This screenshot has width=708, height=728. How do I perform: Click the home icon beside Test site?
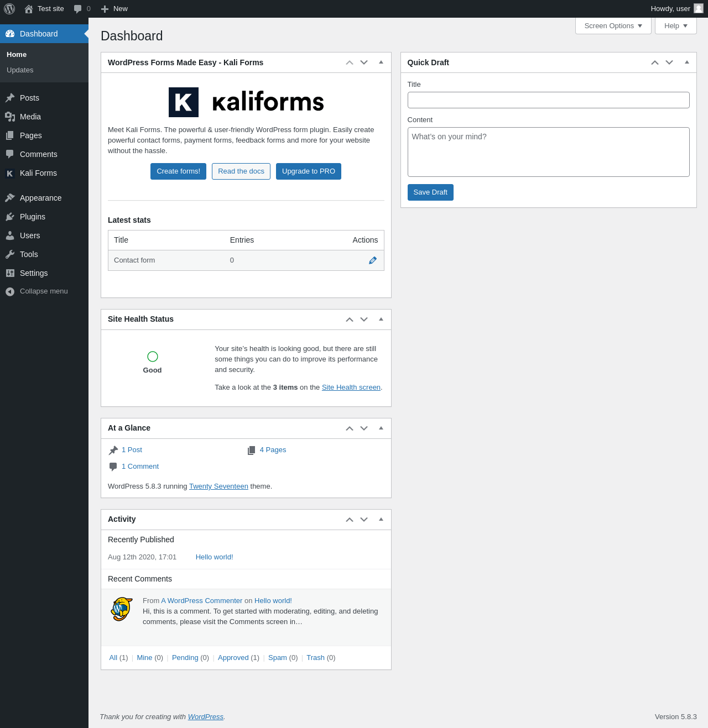29,9
